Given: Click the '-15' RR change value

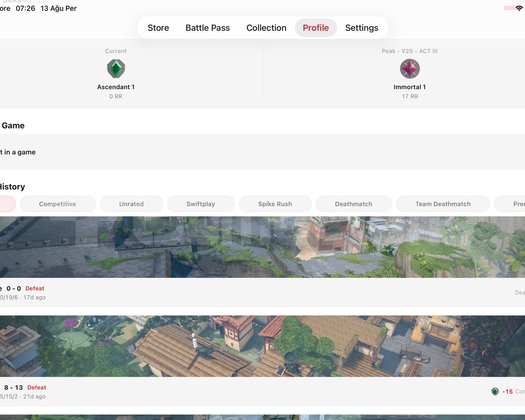Looking at the screenshot, I should click(508, 392).
